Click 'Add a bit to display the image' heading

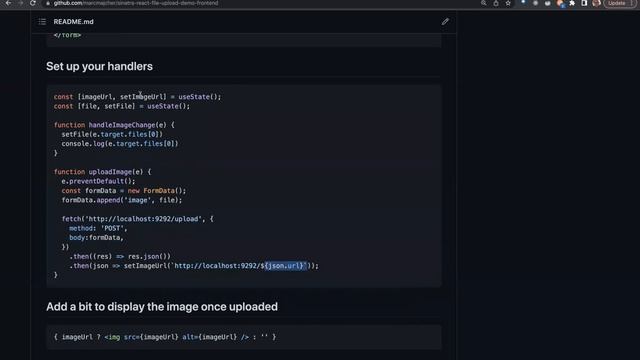(162, 307)
